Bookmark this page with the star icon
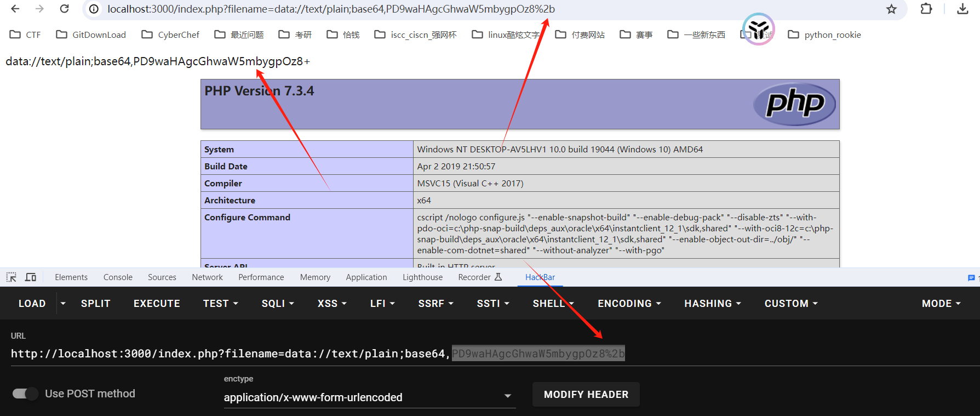 [x=892, y=9]
